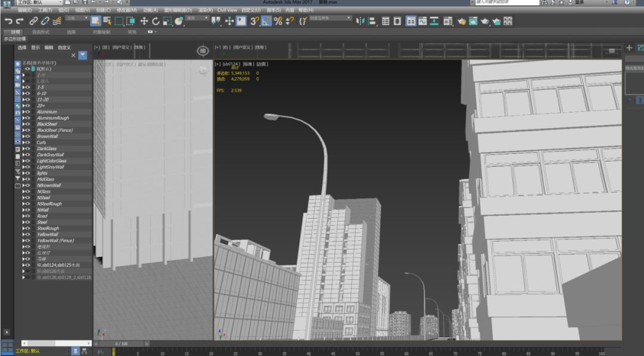Toggle visibility of the Road layer

(27, 216)
